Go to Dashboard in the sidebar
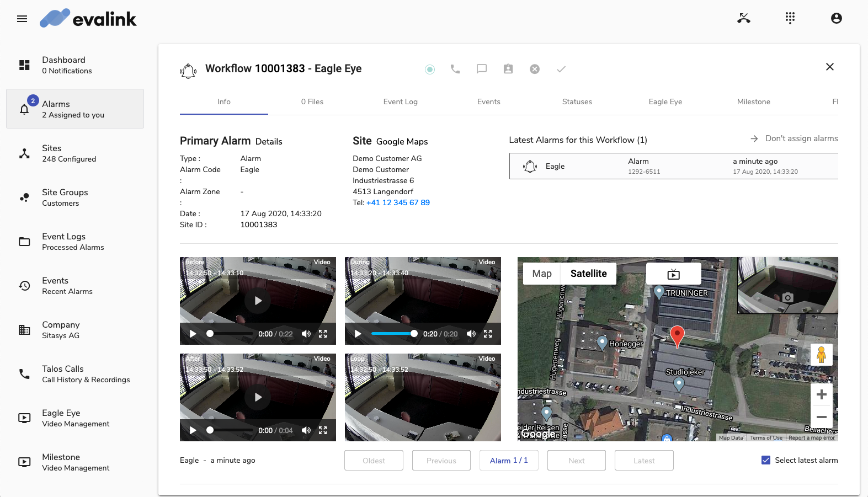 tap(75, 65)
